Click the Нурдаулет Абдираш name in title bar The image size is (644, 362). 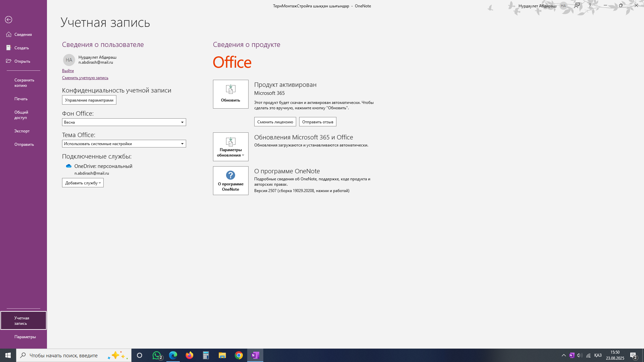point(537,6)
